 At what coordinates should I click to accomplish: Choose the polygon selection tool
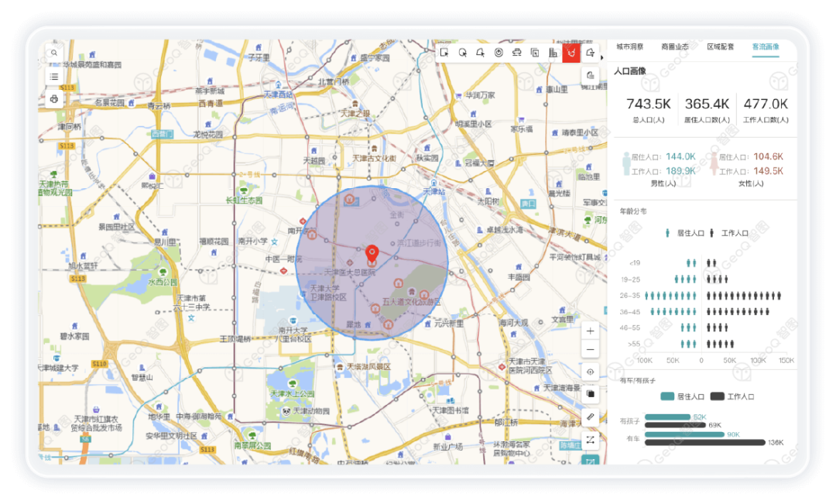(x=481, y=53)
